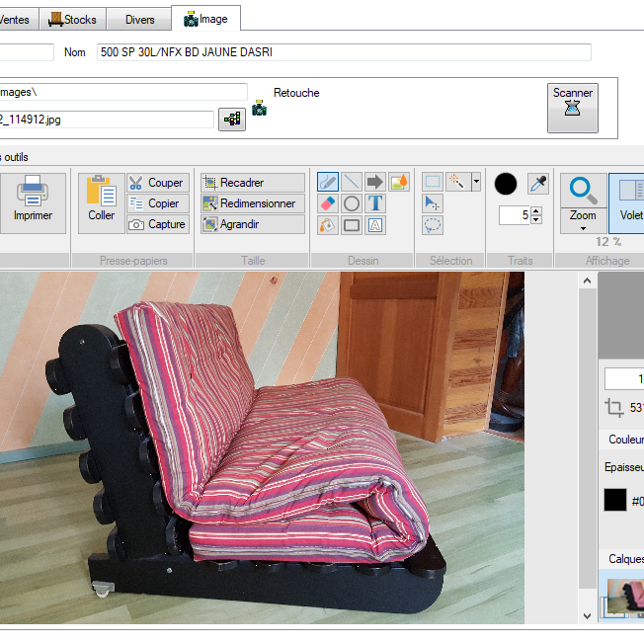The height and width of the screenshot is (644, 644).
Task: Switch to the Stocks tab
Action: (x=73, y=19)
